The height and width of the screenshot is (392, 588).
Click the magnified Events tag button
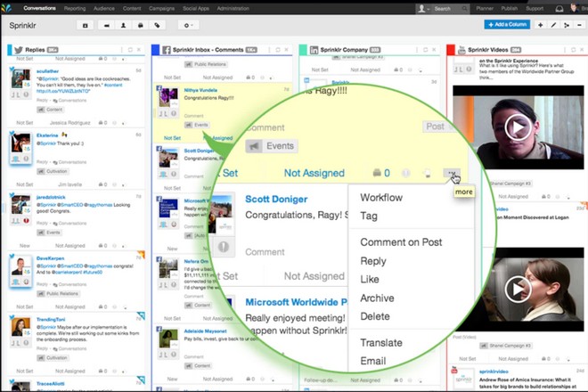[x=271, y=145]
